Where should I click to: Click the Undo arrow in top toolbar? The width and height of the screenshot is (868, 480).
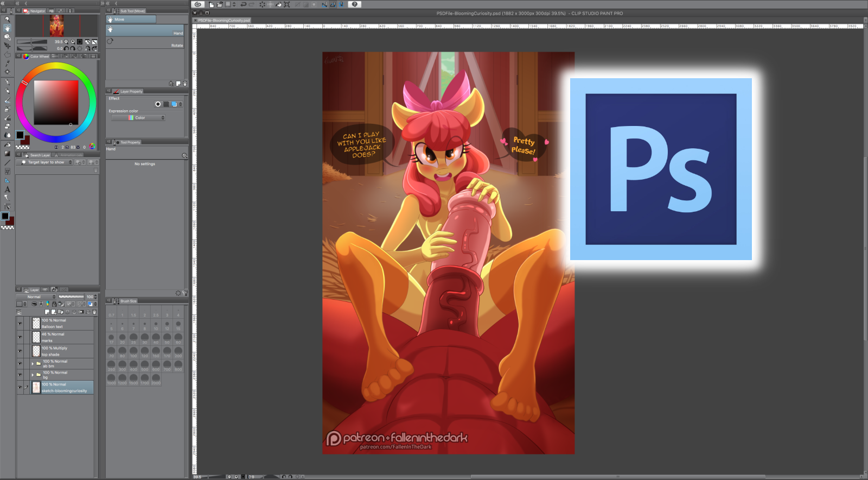pyautogui.click(x=243, y=4)
